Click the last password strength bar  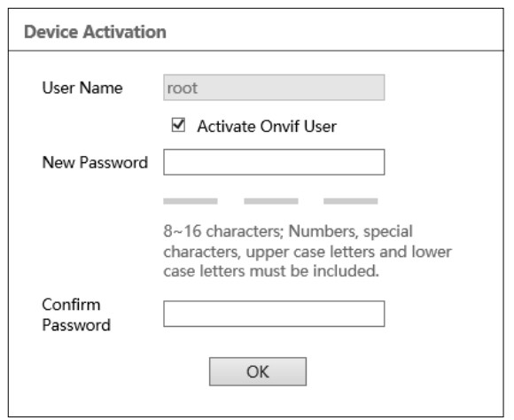click(351, 201)
